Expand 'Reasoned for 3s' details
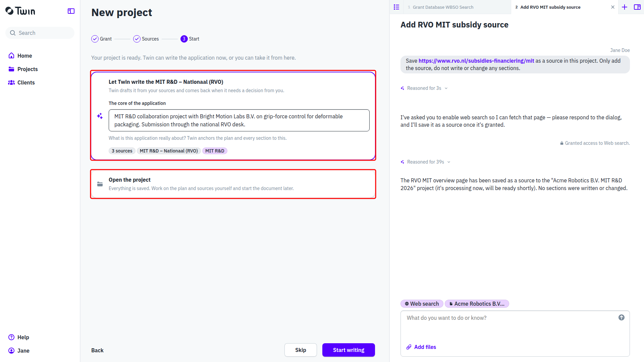This screenshot has width=644, height=362. [424, 88]
